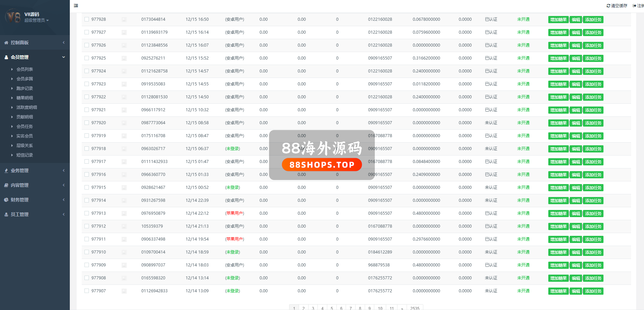Expand the 业务管理 menu chevron
644x310 pixels.
(64, 170)
